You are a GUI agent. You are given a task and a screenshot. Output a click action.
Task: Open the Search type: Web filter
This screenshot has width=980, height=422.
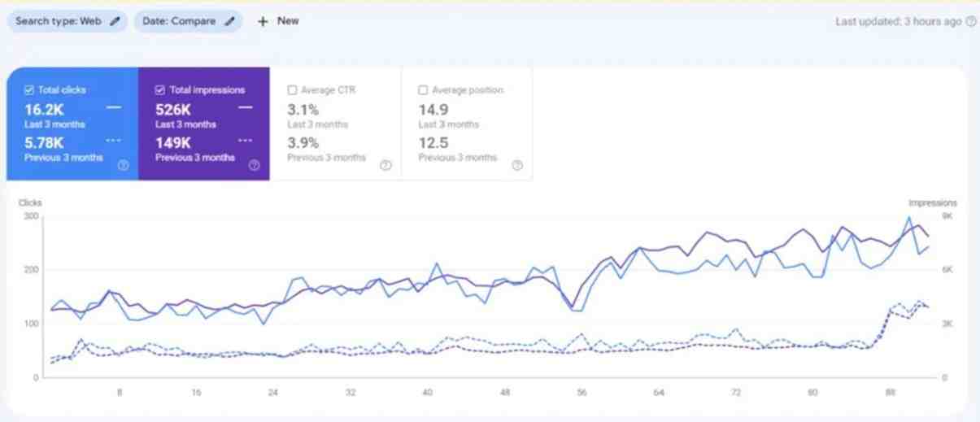[59, 22]
